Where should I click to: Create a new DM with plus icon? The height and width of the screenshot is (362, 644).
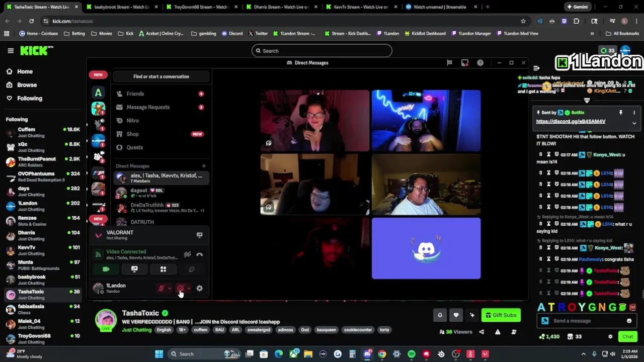[204, 166]
